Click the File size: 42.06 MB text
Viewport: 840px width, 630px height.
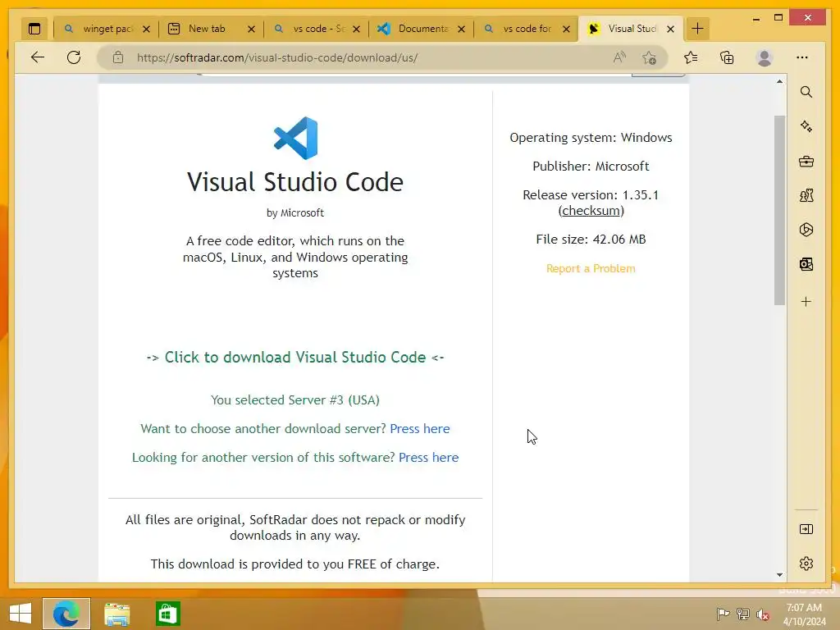(x=591, y=240)
